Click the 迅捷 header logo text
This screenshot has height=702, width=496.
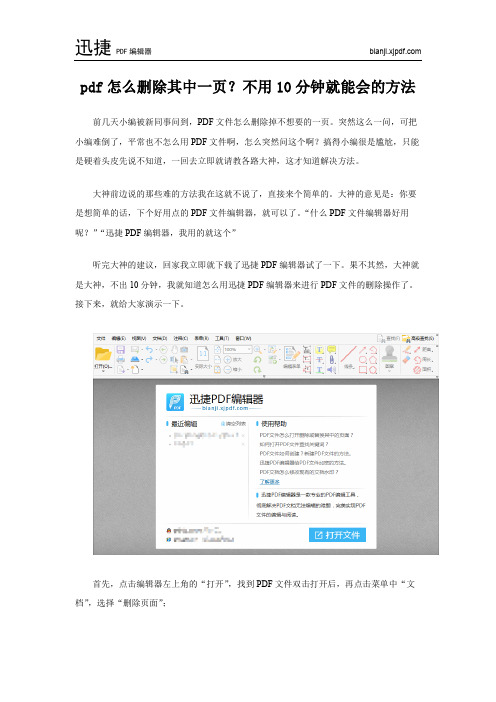point(93,47)
